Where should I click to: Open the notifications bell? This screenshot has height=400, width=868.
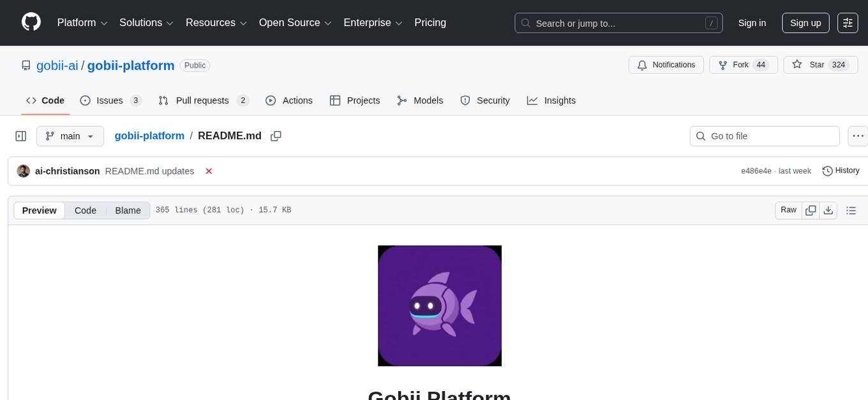click(x=643, y=65)
